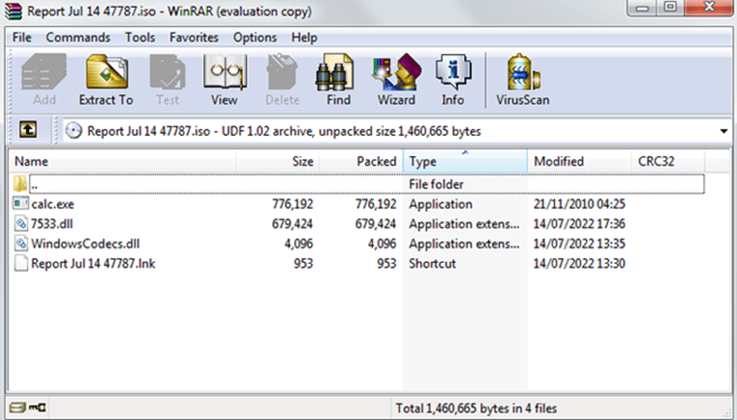This screenshot has height=420, width=737.
Task: Open the View file icon
Action: [x=224, y=79]
